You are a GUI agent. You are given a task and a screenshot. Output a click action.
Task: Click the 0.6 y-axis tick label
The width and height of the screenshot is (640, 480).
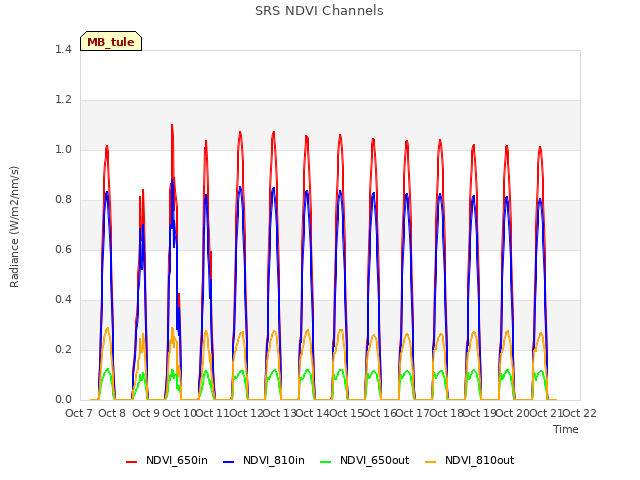point(63,249)
